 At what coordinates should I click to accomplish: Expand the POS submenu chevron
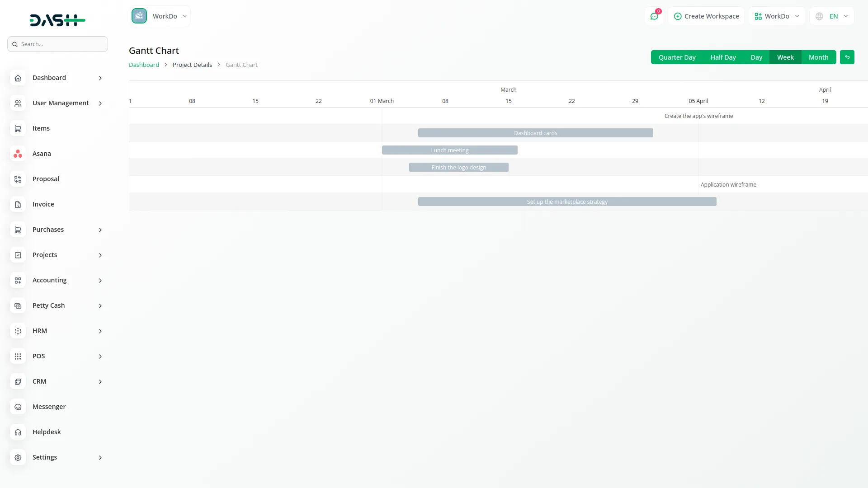click(100, 357)
